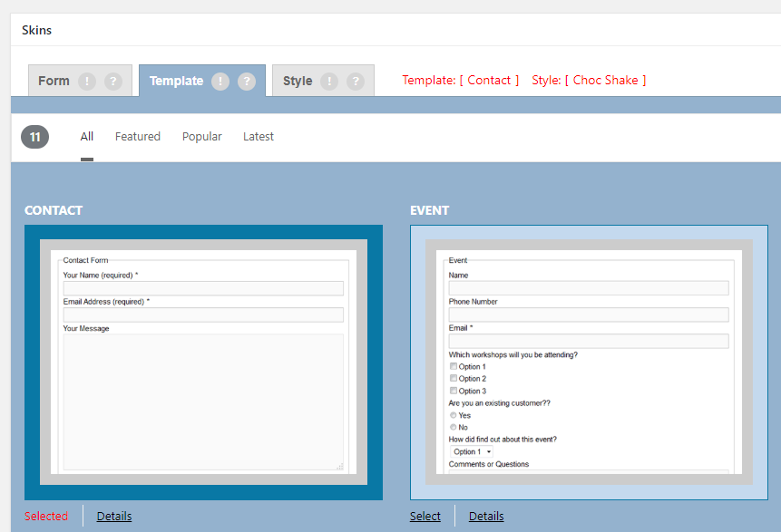This screenshot has width=781, height=532.
Task: Show Latest templates
Action: [x=259, y=137]
